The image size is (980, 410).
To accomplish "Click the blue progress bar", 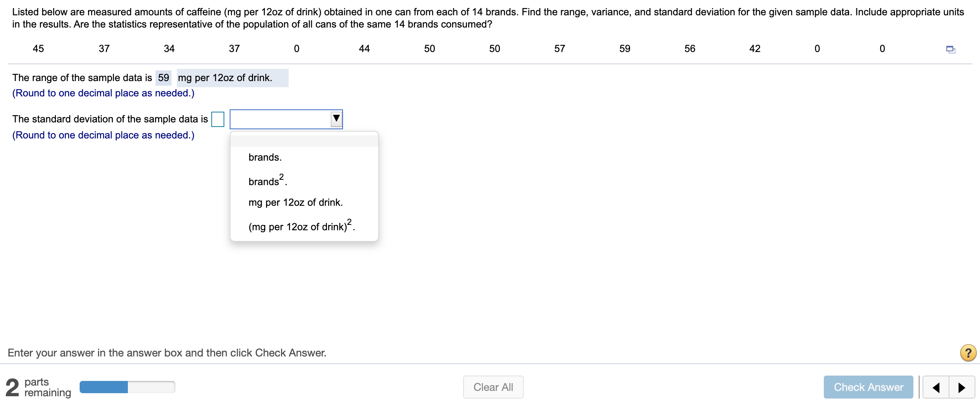I will click(103, 387).
